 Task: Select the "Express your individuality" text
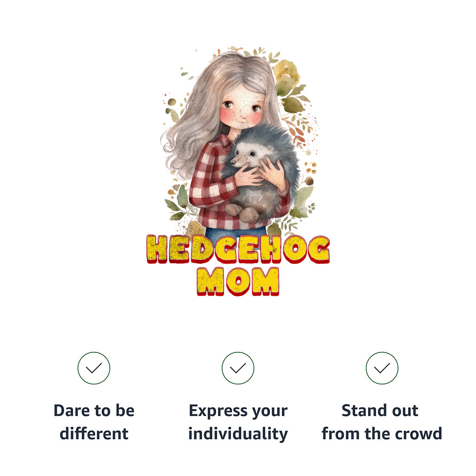pos(238,422)
